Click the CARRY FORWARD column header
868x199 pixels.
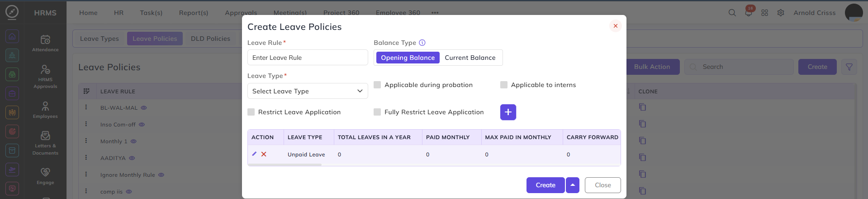click(592, 137)
